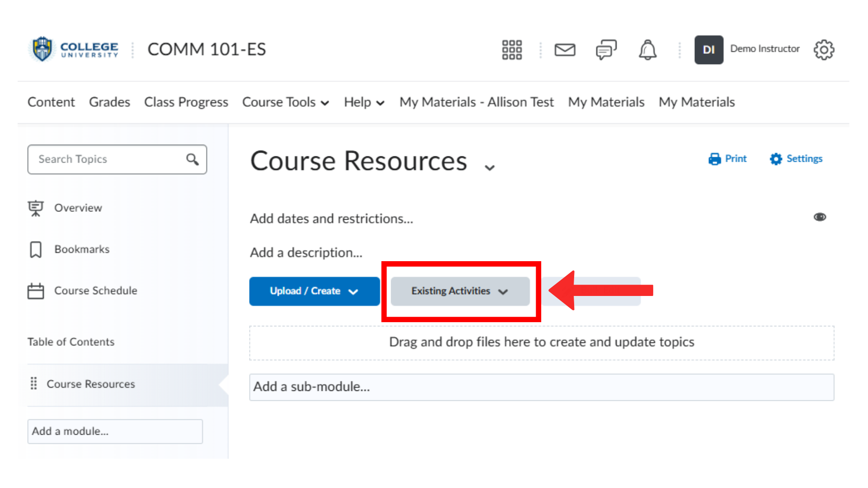Open the account settings gear icon

824,50
